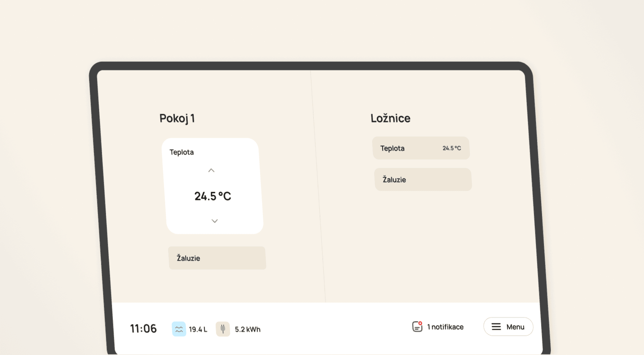The height and width of the screenshot is (355, 644).
Task: Click the 11:06 clock display
Action: (143, 328)
